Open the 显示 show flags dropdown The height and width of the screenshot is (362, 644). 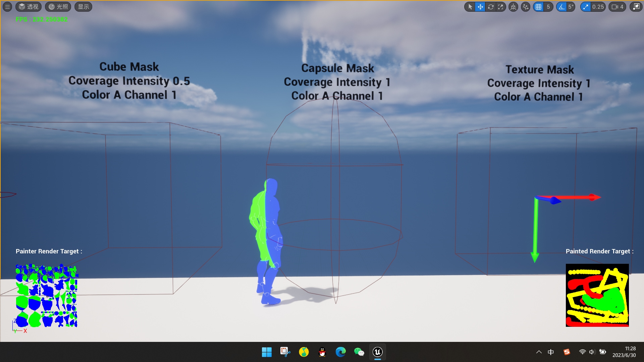(x=83, y=7)
